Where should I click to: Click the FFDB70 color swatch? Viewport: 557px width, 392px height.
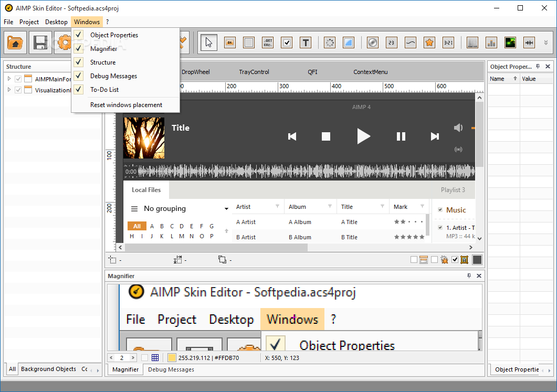172,358
